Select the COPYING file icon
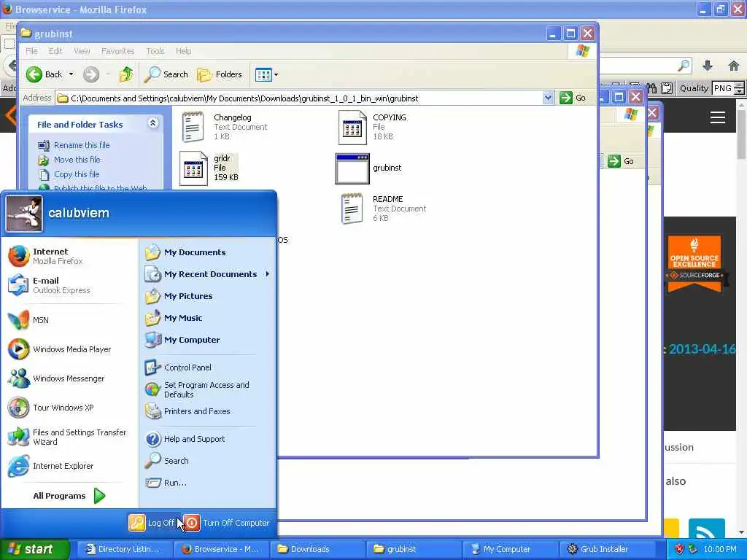This screenshot has height=560, width=747. click(x=352, y=127)
